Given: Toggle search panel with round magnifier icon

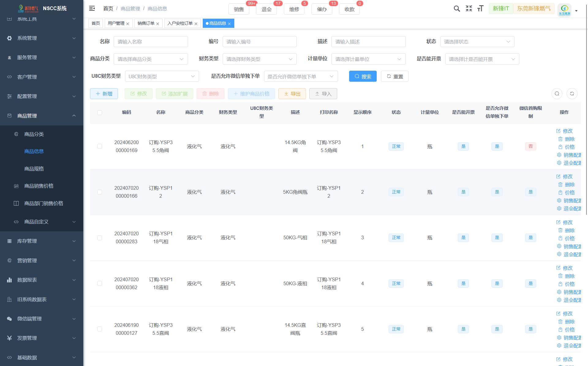Looking at the screenshot, I should coord(557,94).
